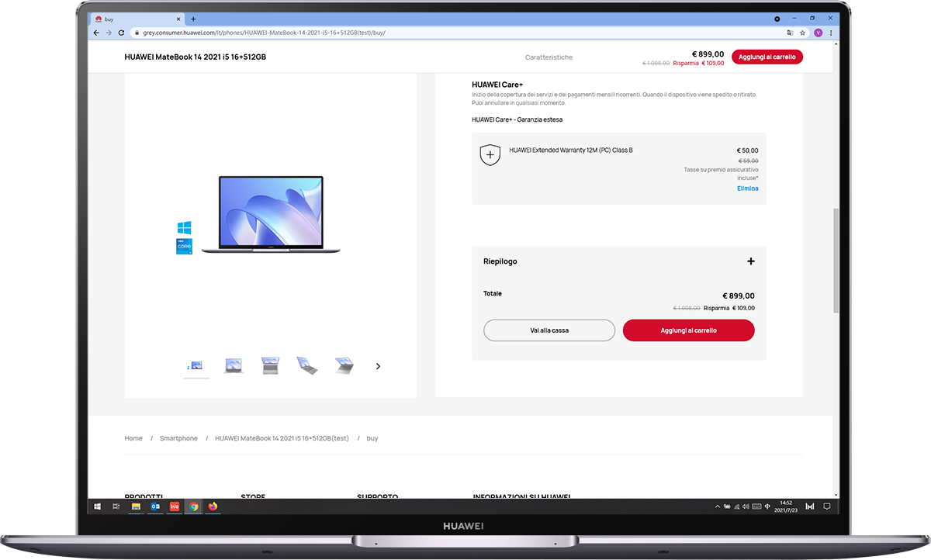Viewport: 931px width, 560px height.
Task: Open 'HUAWEI MateBook 14 2021 i5 16+512GB(test)' breadcrumb
Action: [282, 438]
